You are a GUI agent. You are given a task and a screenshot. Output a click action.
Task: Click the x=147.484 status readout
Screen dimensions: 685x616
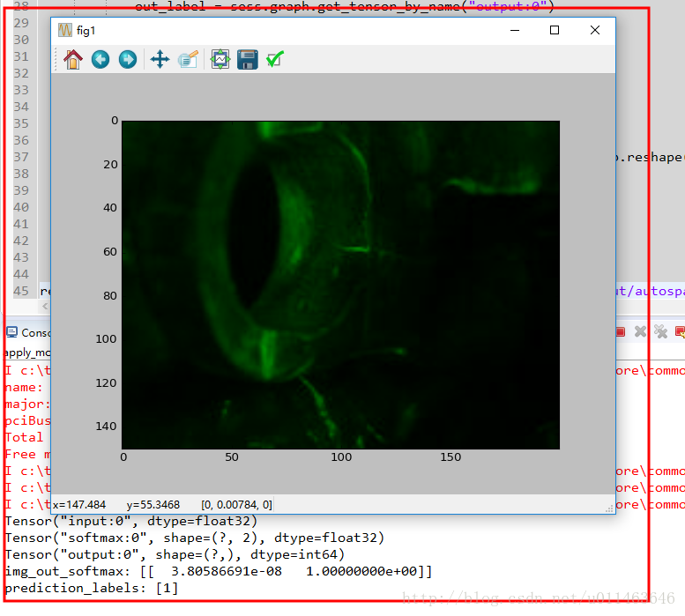point(79,505)
